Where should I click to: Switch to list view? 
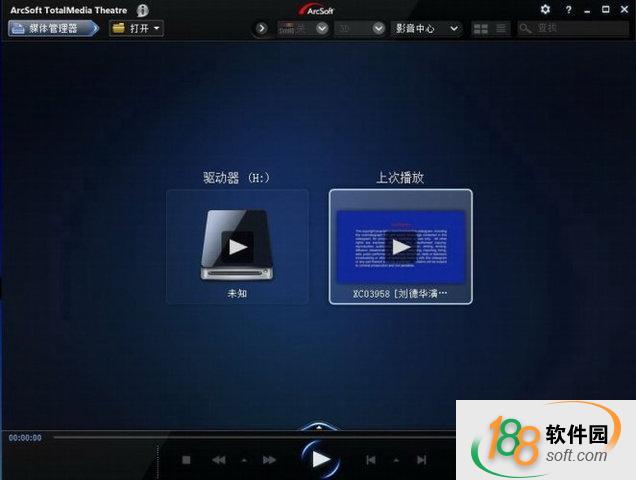501,29
